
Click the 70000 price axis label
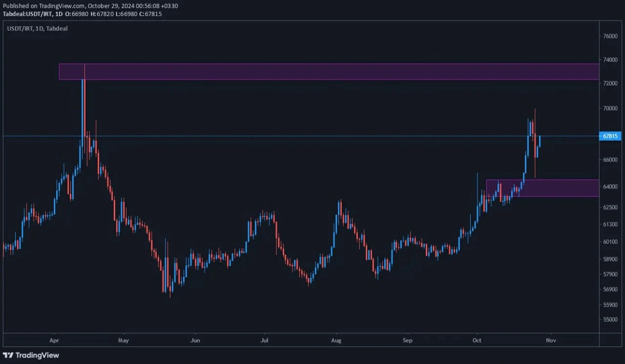click(611, 108)
